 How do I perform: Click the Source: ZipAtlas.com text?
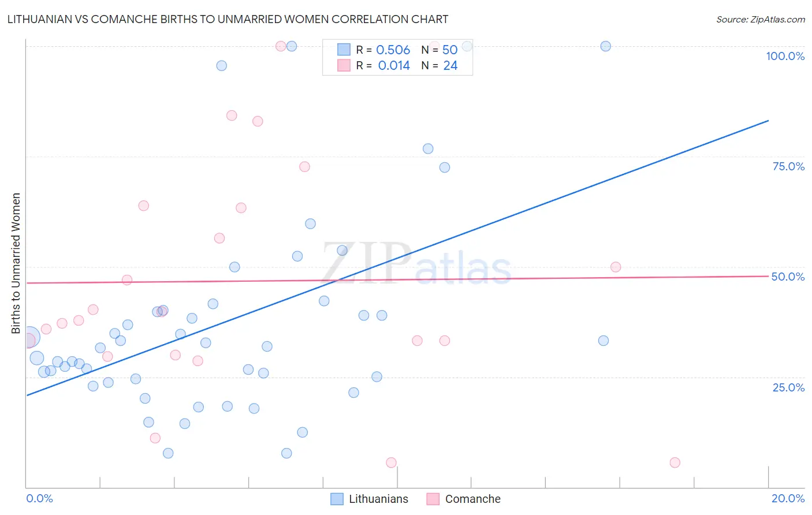coord(761,20)
